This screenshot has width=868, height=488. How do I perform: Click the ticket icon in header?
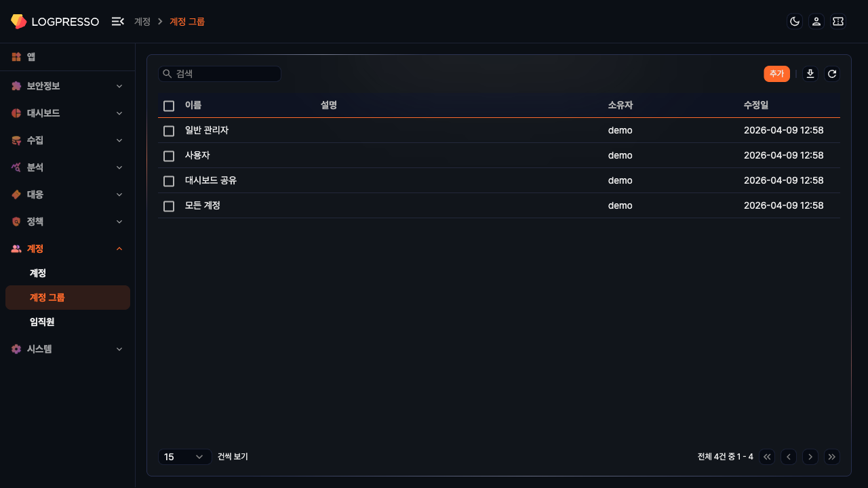[838, 22]
